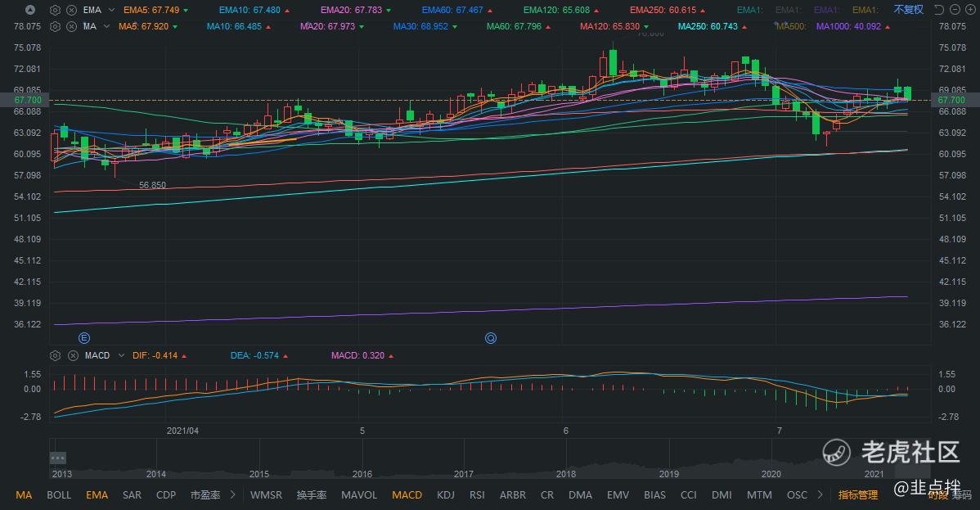The width and height of the screenshot is (980, 510).
Task: Click the 2019 point on the overview timeline
Action: (x=669, y=474)
